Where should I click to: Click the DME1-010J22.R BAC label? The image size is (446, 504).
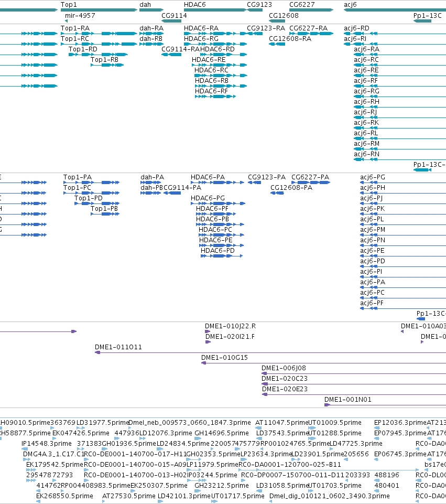[x=231, y=326]
